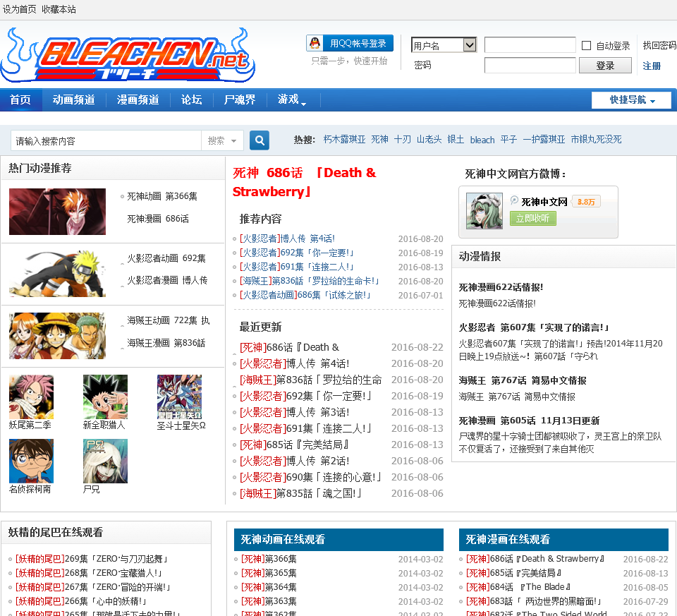Click the 用QQ帐号登录 button

click(x=350, y=43)
